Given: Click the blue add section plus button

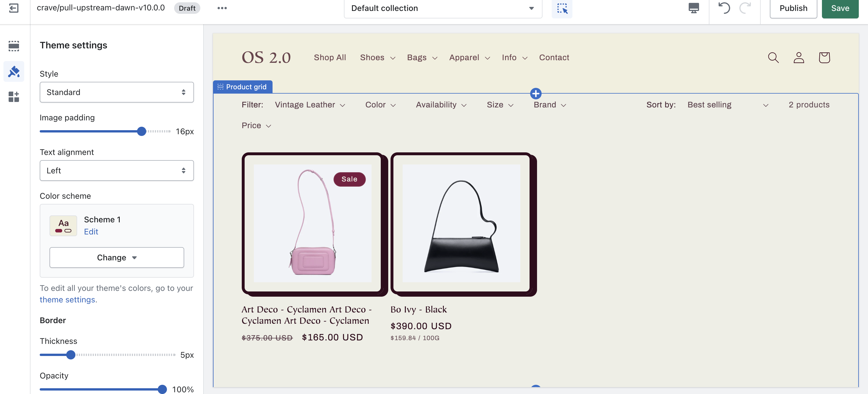Looking at the screenshot, I should pyautogui.click(x=535, y=93).
